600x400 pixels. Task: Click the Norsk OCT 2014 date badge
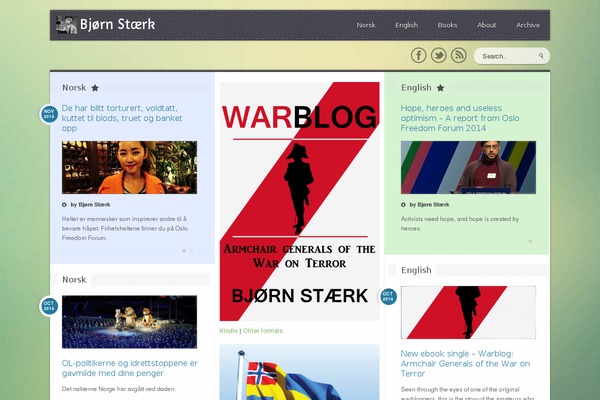pos(49,306)
